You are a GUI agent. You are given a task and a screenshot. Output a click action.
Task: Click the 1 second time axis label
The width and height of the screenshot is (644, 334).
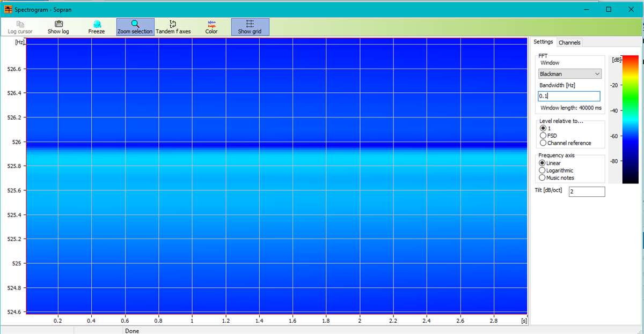pos(192,321)
